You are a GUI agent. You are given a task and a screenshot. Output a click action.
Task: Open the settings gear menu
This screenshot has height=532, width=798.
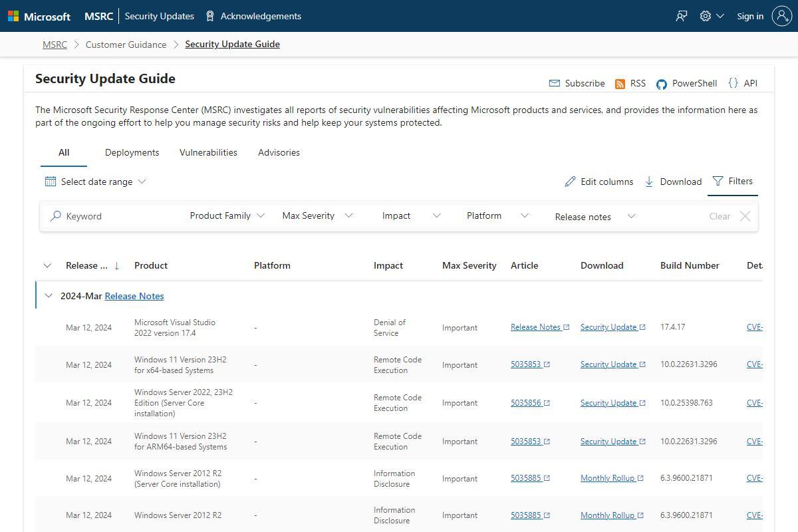pyautogui.click(x=706, y=16)
